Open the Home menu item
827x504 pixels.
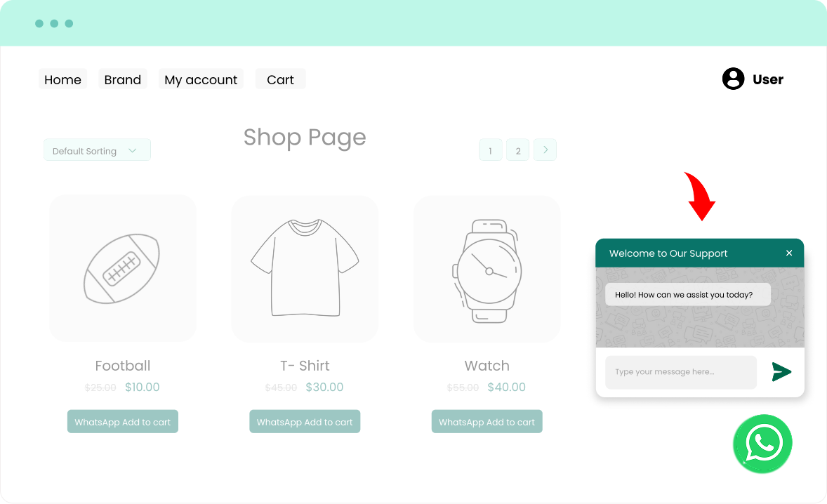62,79
